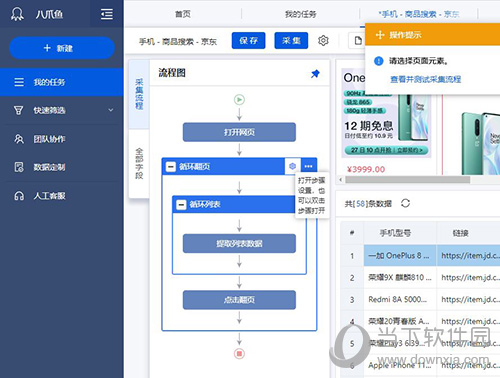This screenshot has height=378, width=500.
Task: Click the red stop node in flowchart
Action: click(x=239, y=354)
